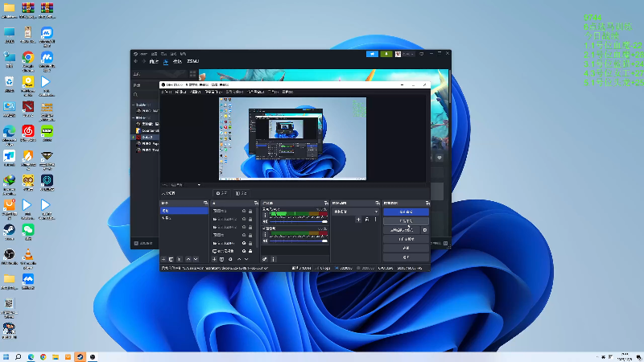Pop out the Controls dock with its header icon
The width and height of the screenshot is (644, 362).
(427, 204)
